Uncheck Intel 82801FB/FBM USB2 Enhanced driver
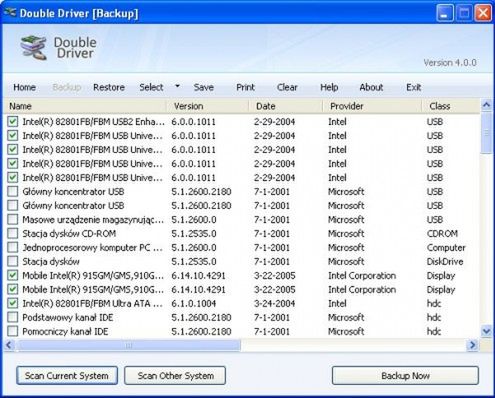 [x=13, y=122]
